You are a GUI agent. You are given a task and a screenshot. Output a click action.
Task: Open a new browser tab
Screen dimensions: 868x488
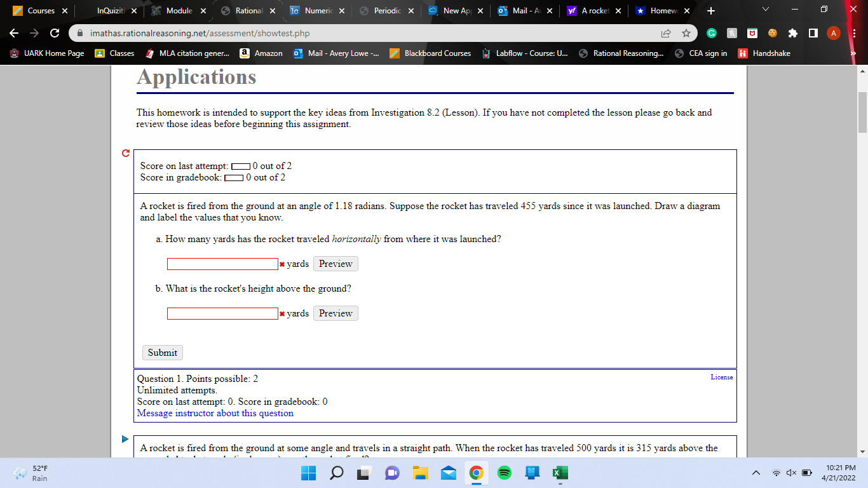point(710,11)
